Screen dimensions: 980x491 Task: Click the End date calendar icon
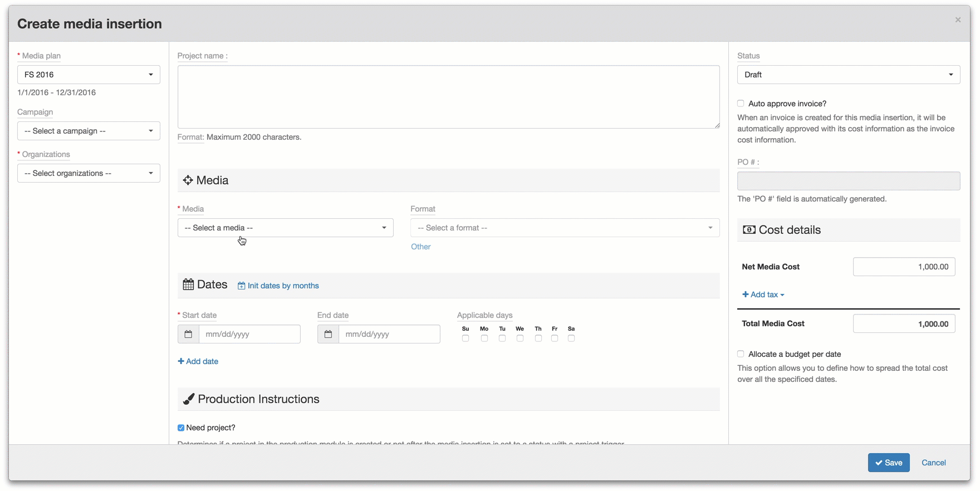(x=328, y=334)
